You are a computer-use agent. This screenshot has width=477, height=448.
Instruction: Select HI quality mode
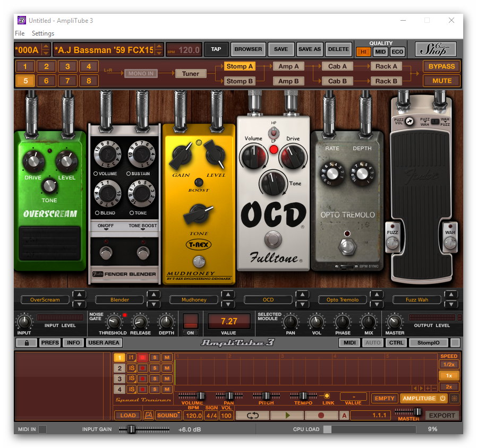363,51
